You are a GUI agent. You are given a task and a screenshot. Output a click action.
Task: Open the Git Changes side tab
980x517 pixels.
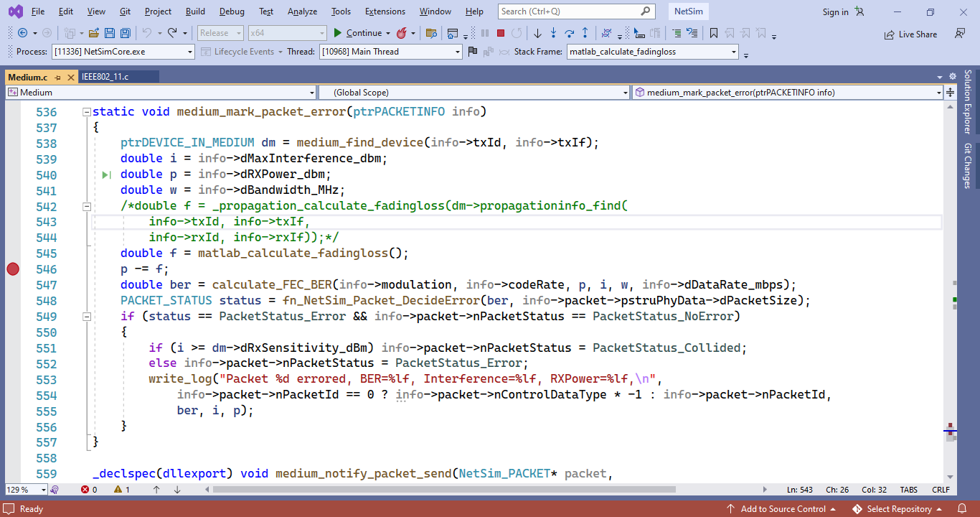967,166
